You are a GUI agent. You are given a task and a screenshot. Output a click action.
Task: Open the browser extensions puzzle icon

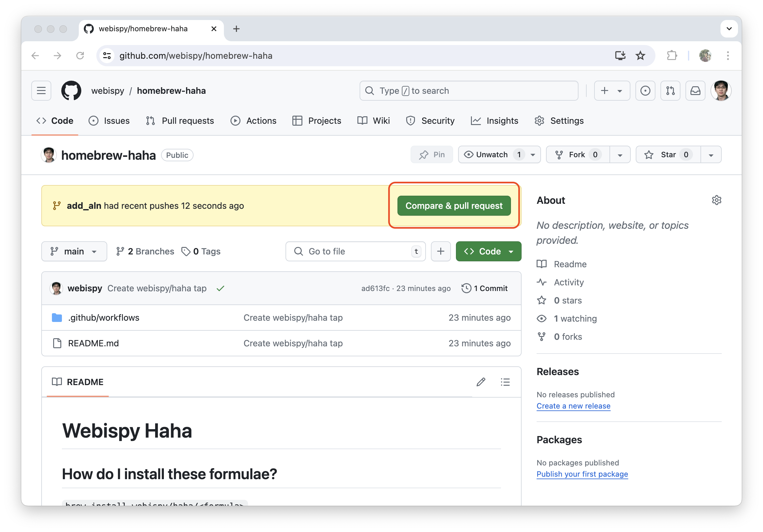pos(672,55)
